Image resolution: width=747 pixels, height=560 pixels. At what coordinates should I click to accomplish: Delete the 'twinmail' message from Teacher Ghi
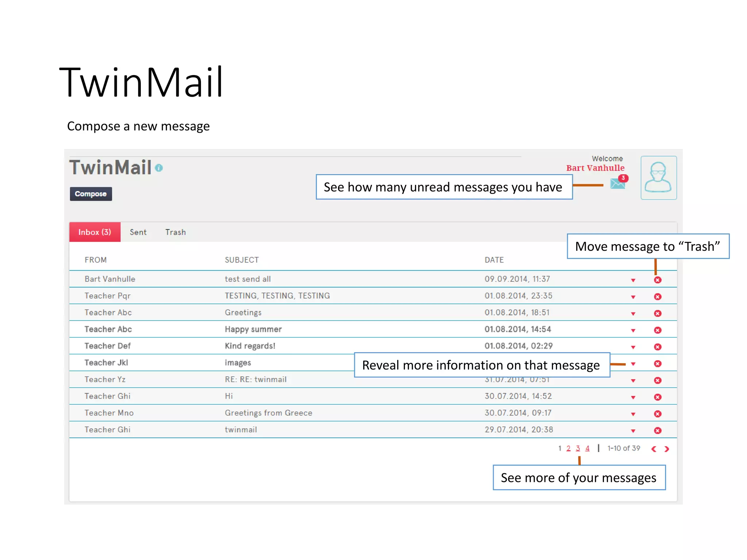coord(658,431)
